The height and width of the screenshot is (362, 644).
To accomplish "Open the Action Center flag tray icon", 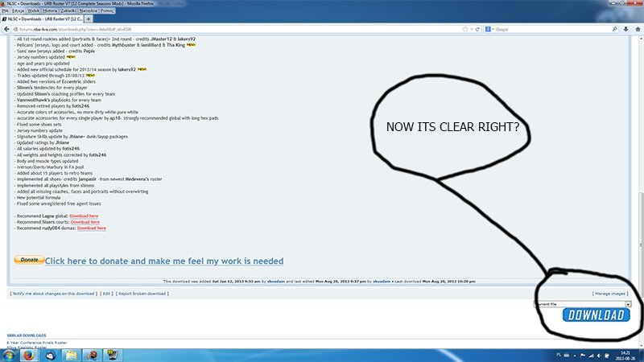I will 582,356.
